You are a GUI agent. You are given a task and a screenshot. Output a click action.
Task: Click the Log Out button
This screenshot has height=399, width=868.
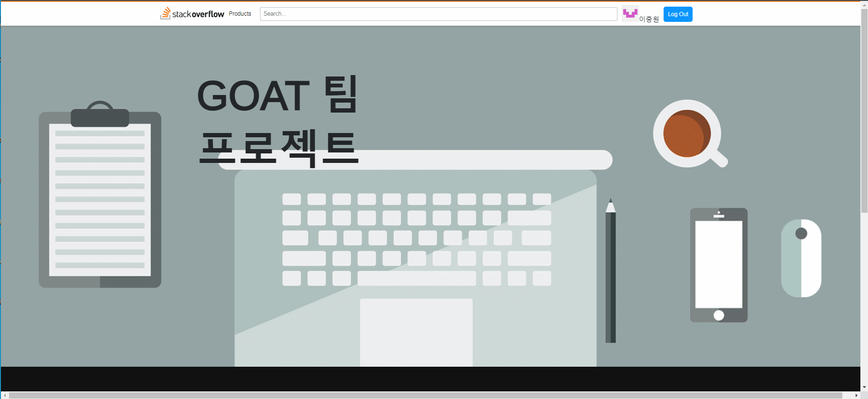click(678, 14)
